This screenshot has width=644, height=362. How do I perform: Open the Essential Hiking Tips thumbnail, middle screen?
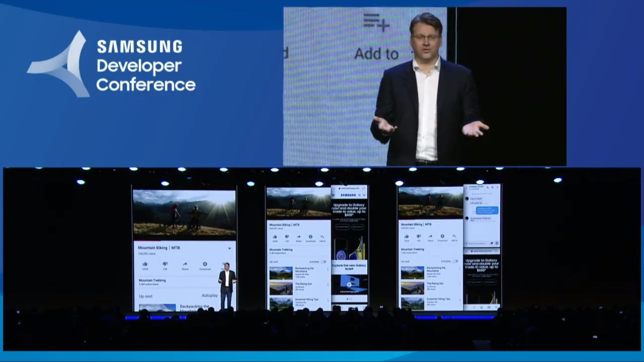[281, 304]
